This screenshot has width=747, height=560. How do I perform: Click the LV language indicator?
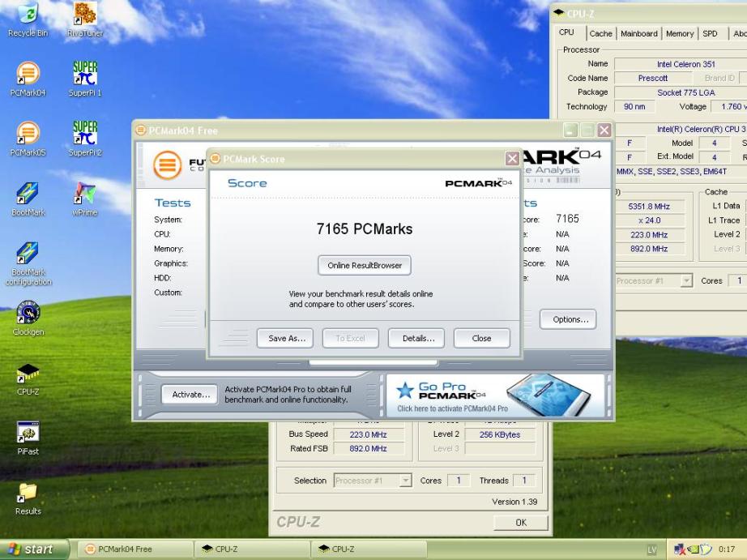point(651,549)
